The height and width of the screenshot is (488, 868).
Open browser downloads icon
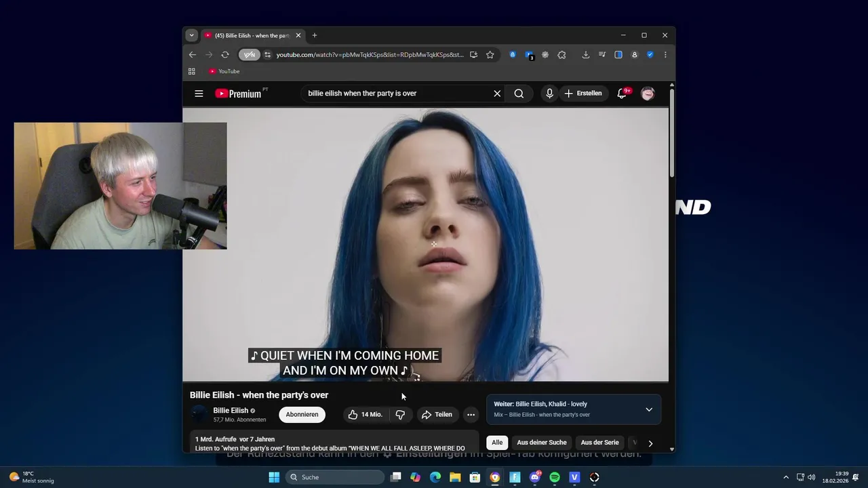(586, 55)
